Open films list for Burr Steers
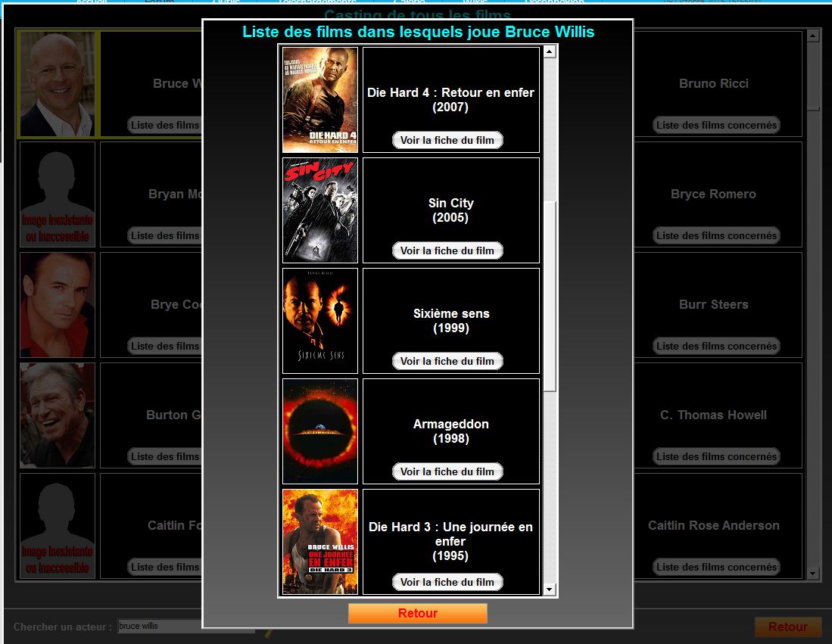The image size is (832, 644). click(x=716, y=346)
